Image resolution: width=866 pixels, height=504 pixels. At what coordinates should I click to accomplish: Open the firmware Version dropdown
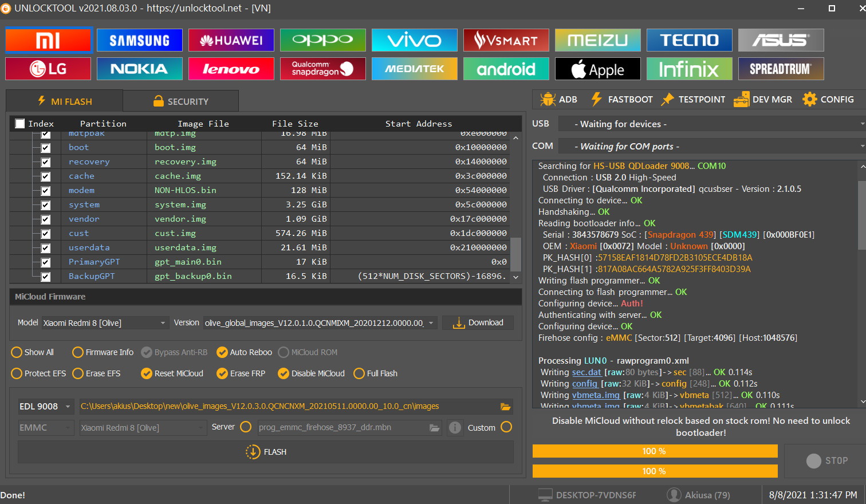click(x=320, y=323)
